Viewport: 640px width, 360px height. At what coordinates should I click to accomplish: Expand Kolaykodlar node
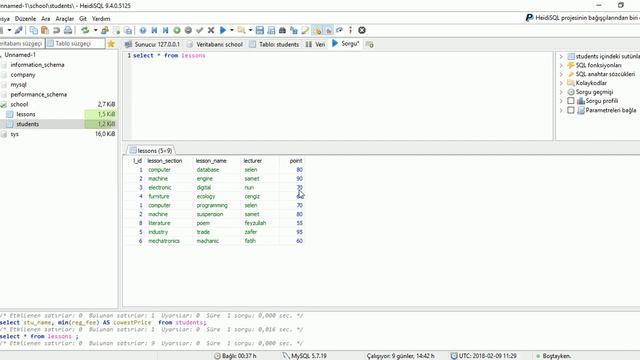pos(561,83)
